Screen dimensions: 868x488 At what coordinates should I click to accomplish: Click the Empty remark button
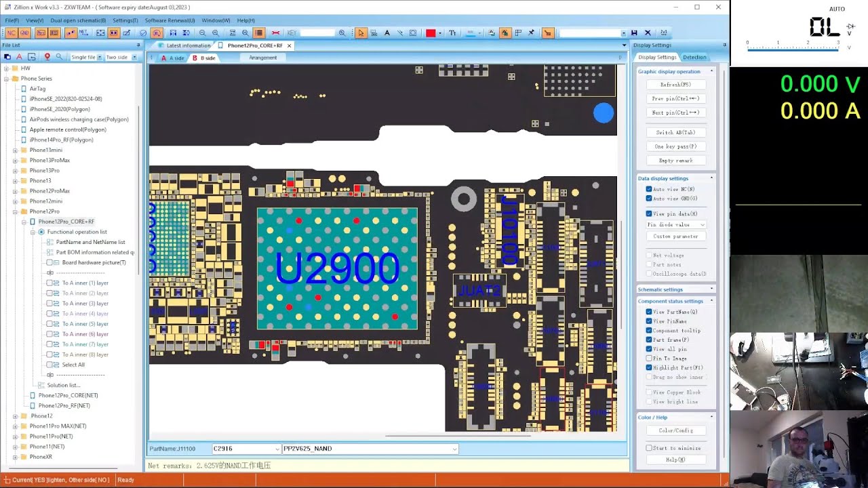675,161
